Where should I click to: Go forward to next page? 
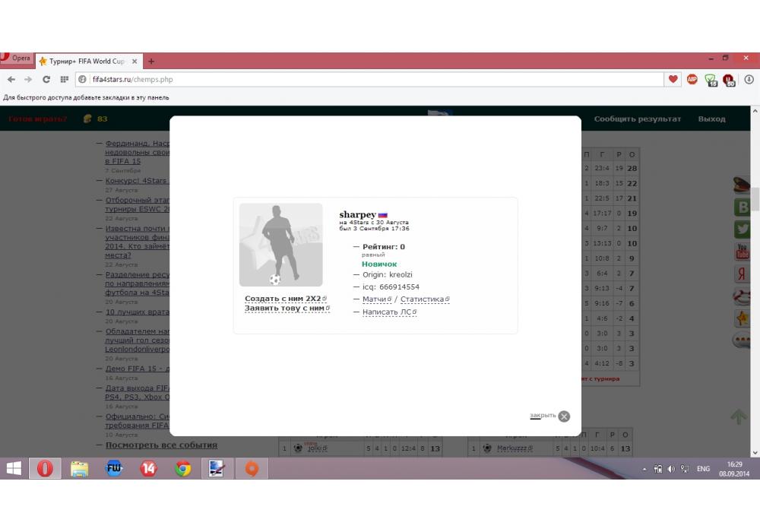pyautogui.click(x=28, y=80)
